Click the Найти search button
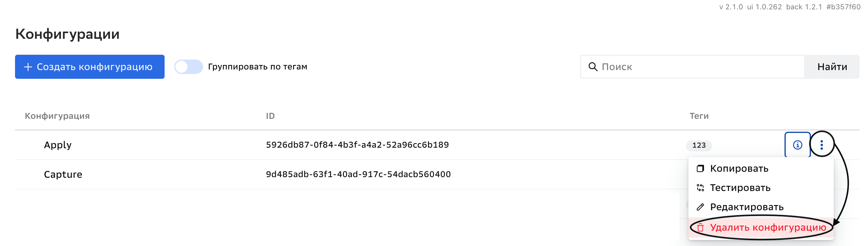Image resolution: width=868 pixels, height=246 pixels. pos(832,67)
